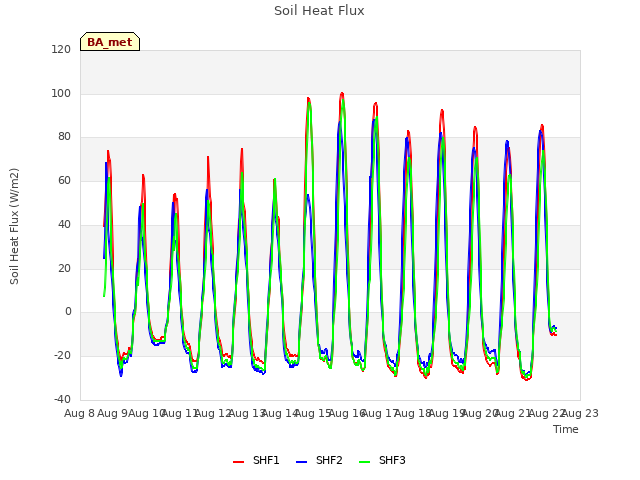Click the Aug 15 x-axis label
This screenshot has height=480, width=640.
click(x=313, y=413)
